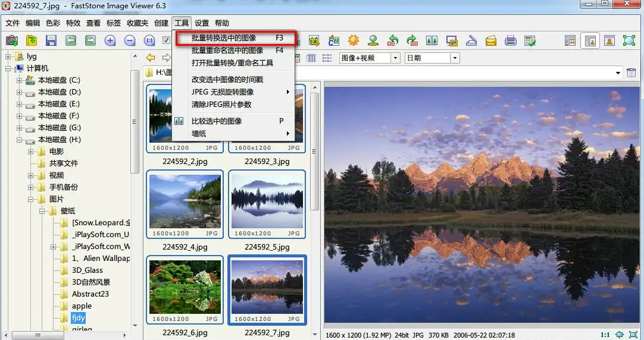Open the 编辑 menu
644x340 pixels.
click(33, 23)
